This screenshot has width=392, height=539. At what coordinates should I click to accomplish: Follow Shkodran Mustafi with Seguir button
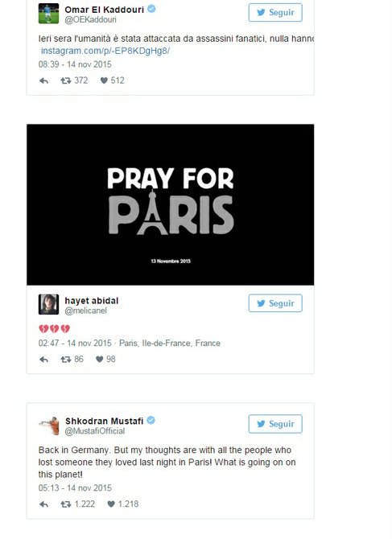click(275, 424)
